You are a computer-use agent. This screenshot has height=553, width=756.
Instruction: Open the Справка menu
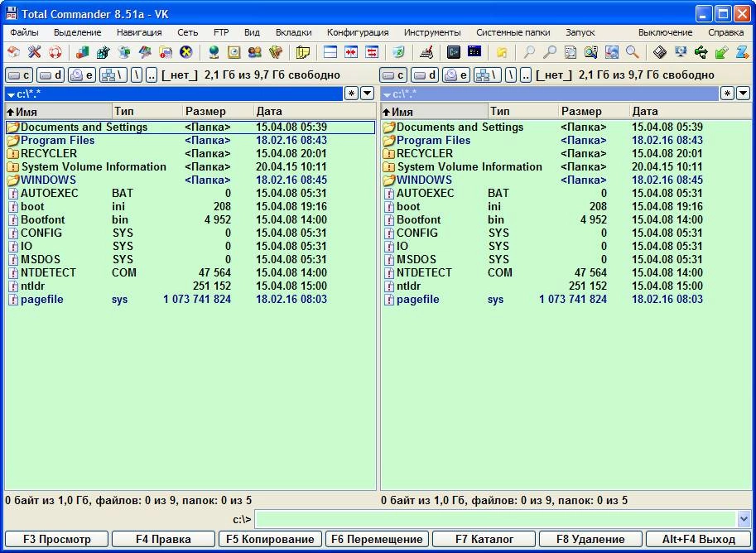click(725, 33)
